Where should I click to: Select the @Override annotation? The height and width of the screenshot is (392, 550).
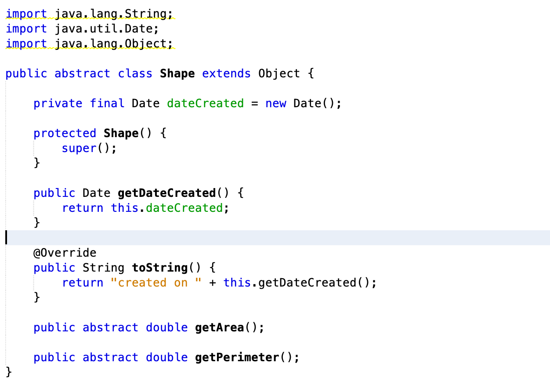65,253
